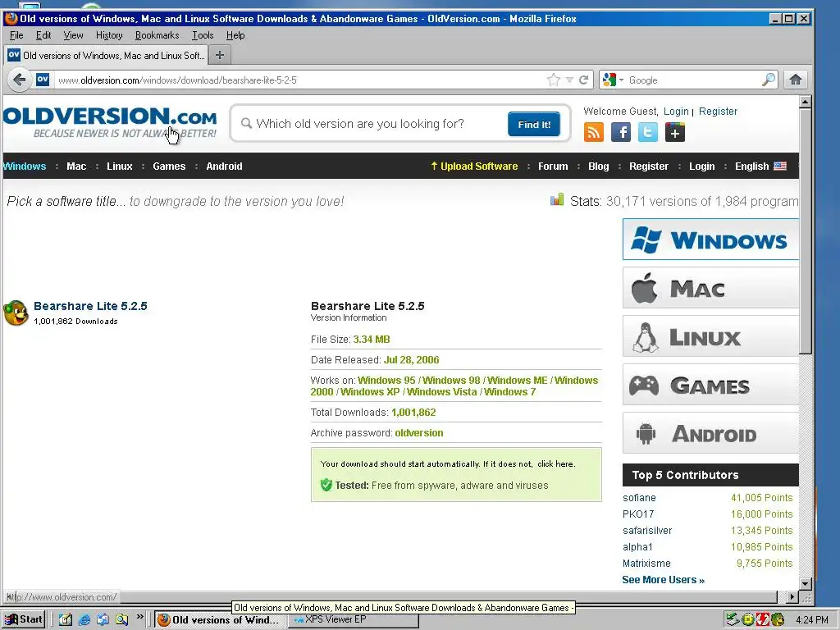This screenshot has height=630, width=840.
Task: Click the US flag next to English
Action: [781, 166]
